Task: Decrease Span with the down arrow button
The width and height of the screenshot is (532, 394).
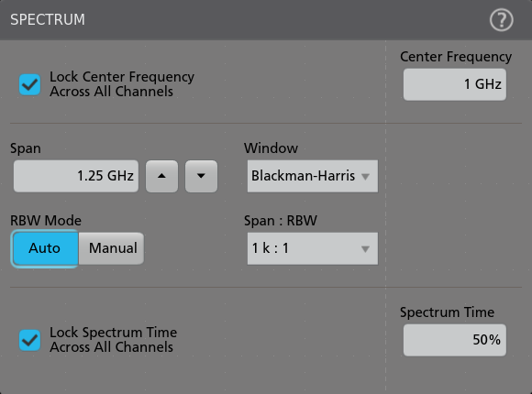Action: (201, 176)
